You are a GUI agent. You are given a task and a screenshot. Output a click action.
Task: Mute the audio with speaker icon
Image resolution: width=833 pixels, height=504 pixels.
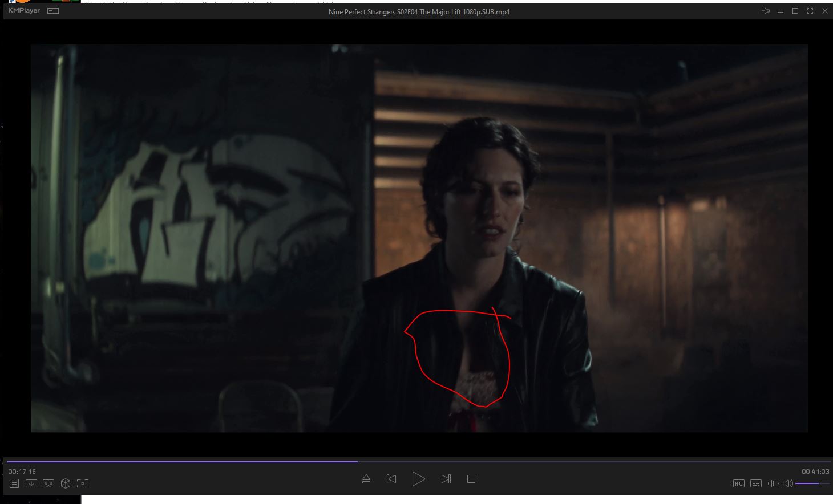click(787, 483)
